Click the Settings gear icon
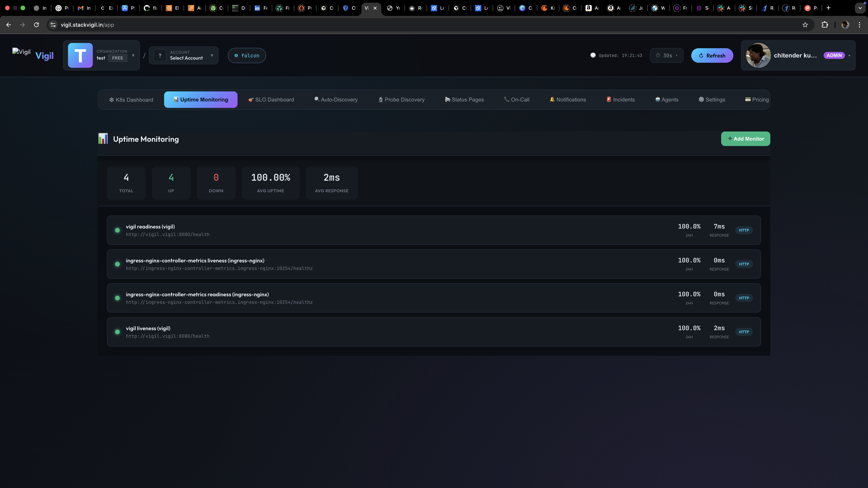 (702, 99)
